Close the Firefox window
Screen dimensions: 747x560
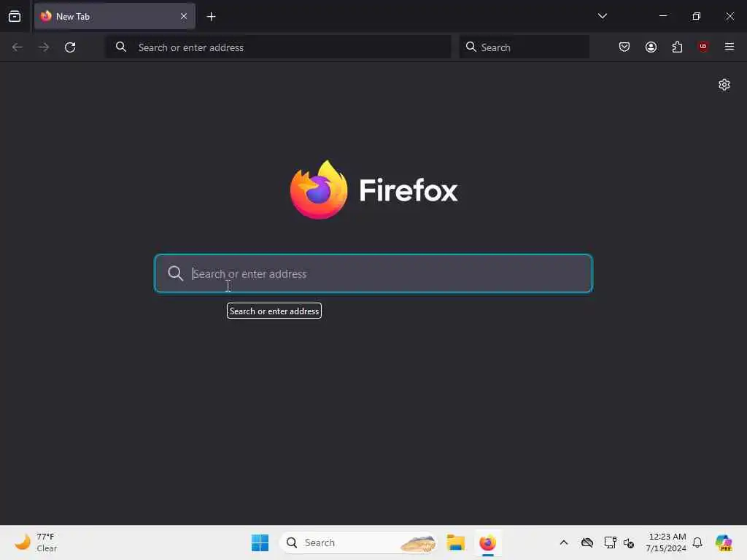click(729, 16)
